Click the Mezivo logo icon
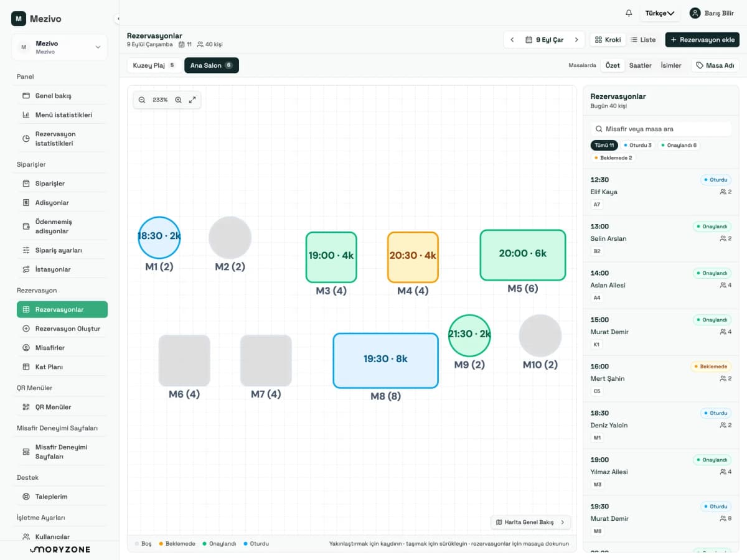The image size is (747, 560). [x=19, y=19]
